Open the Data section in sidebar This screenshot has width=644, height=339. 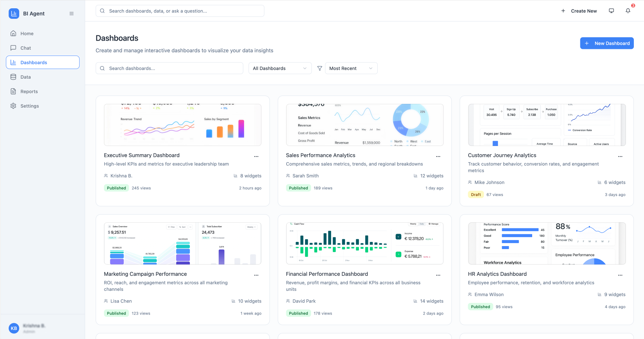tap(26, 77)
